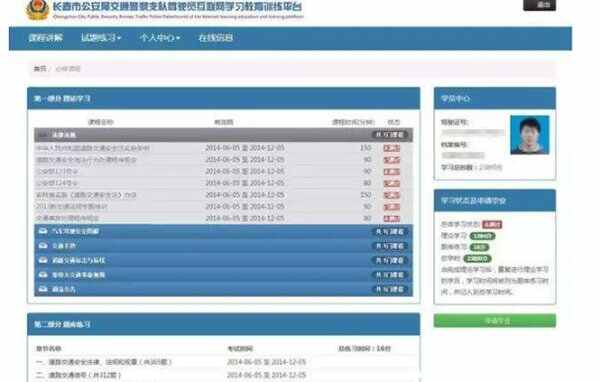Open the 公安部124号令 course link

pos(57,183)
